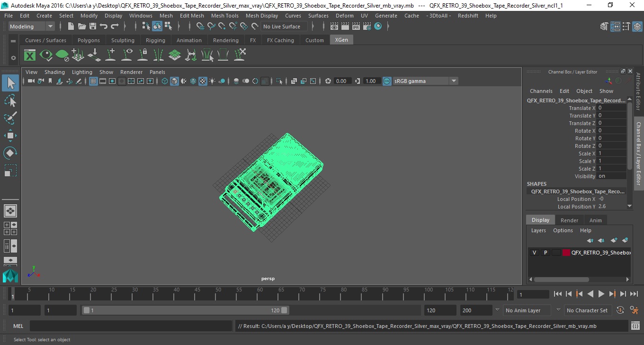Screen dimensions: 644x345
Task: Toggle the viewport grid display icon
Action: [93, 81]
